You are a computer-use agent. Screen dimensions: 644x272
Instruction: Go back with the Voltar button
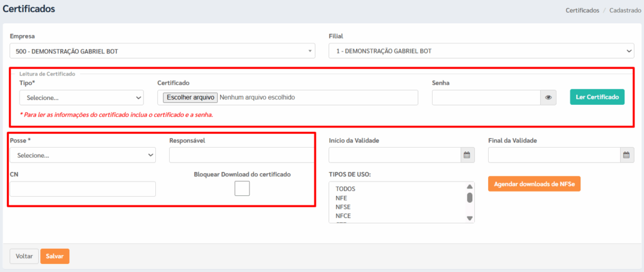(25, 256)
